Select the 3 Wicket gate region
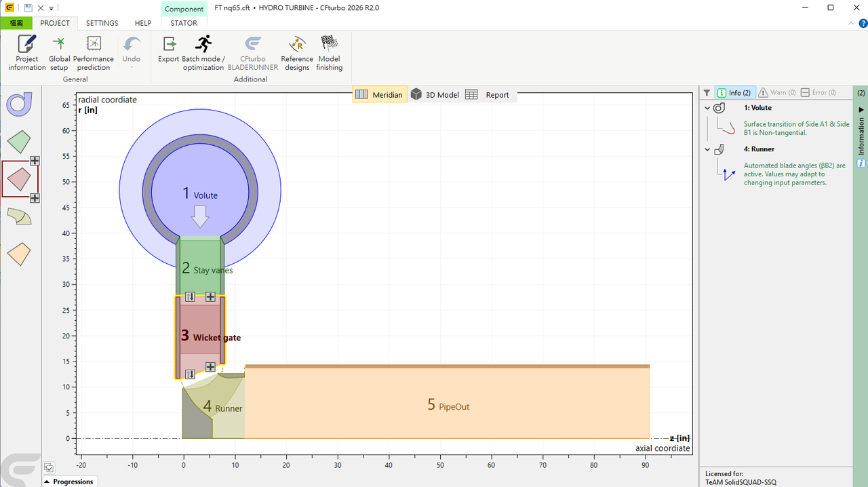 tap(200, 336)
